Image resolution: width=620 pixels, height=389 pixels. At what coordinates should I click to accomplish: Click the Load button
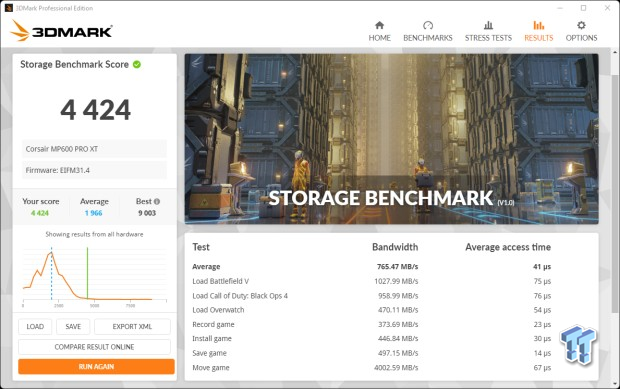tap(35, 327)
